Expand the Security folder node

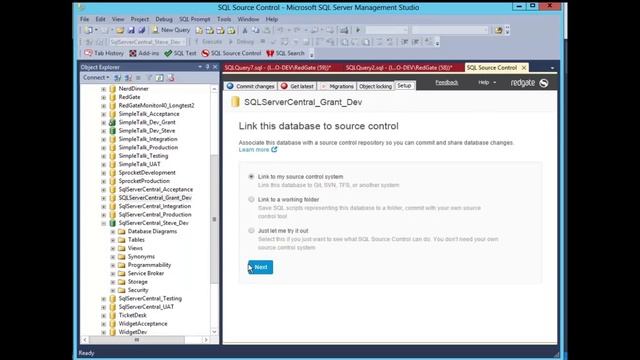point(113,290)
